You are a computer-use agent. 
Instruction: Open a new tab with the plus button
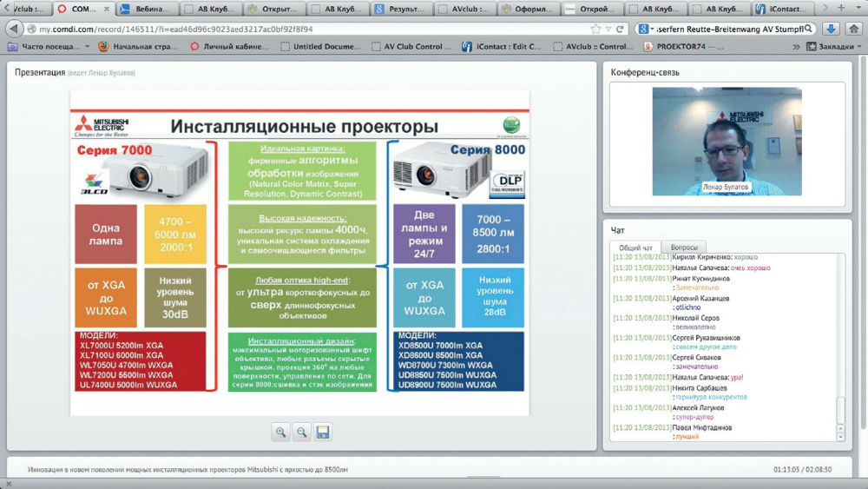tap(841, 8)
